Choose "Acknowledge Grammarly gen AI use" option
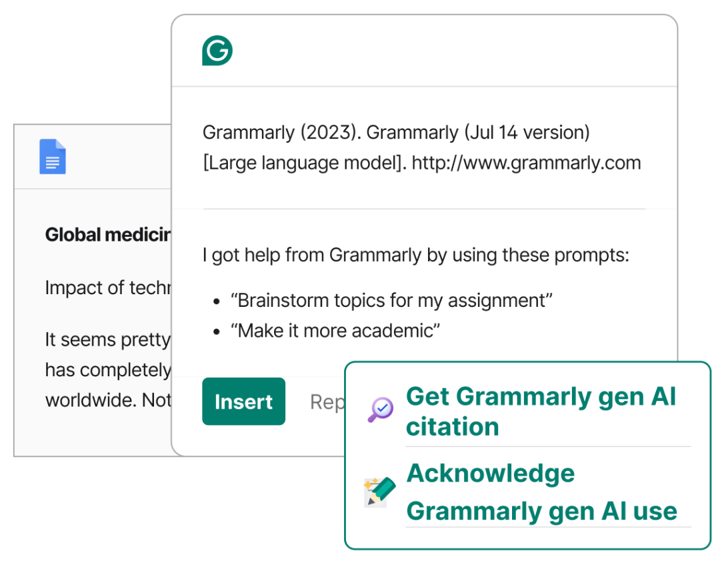 [x=541, y=492]
